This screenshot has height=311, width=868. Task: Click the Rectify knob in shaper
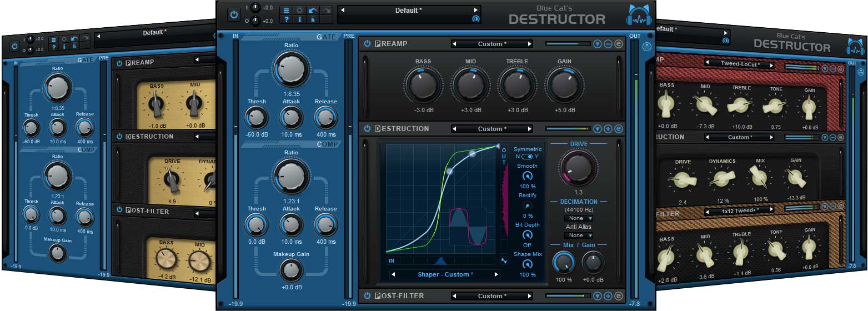click(528, 205)
